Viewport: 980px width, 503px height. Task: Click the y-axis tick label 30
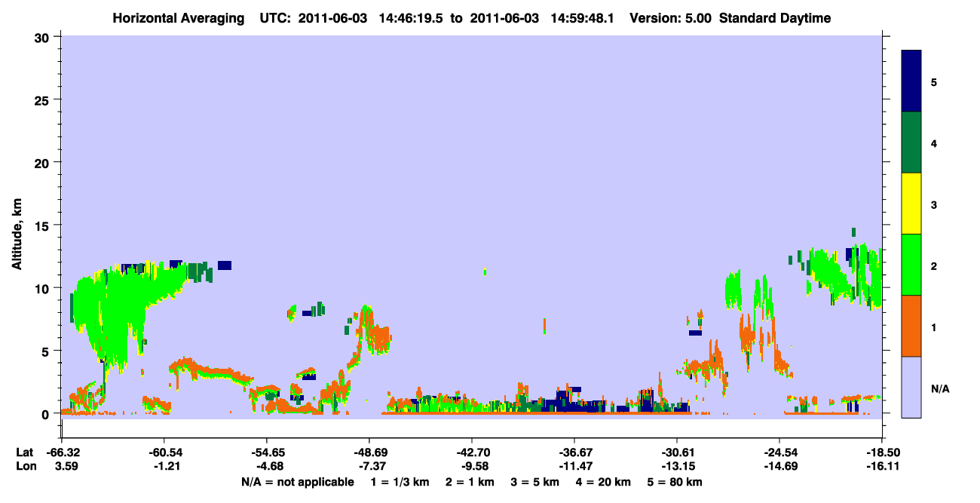pos(44,36)
